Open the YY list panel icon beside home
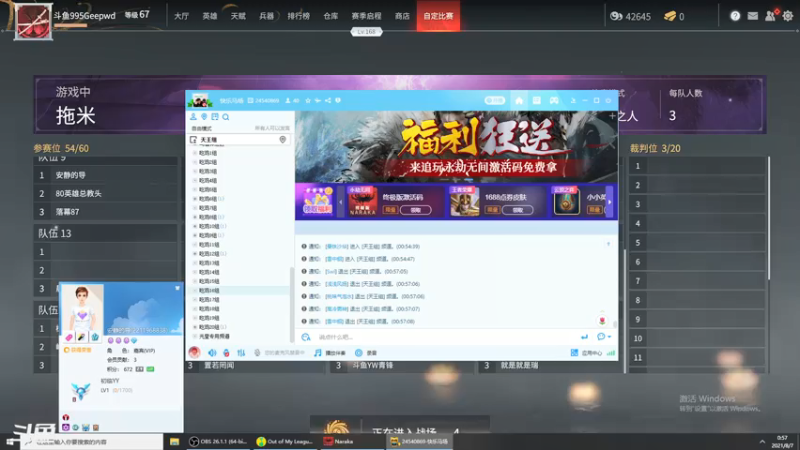Screen dimensions: 800x450 pyautogui.click(x=536, y=101)
